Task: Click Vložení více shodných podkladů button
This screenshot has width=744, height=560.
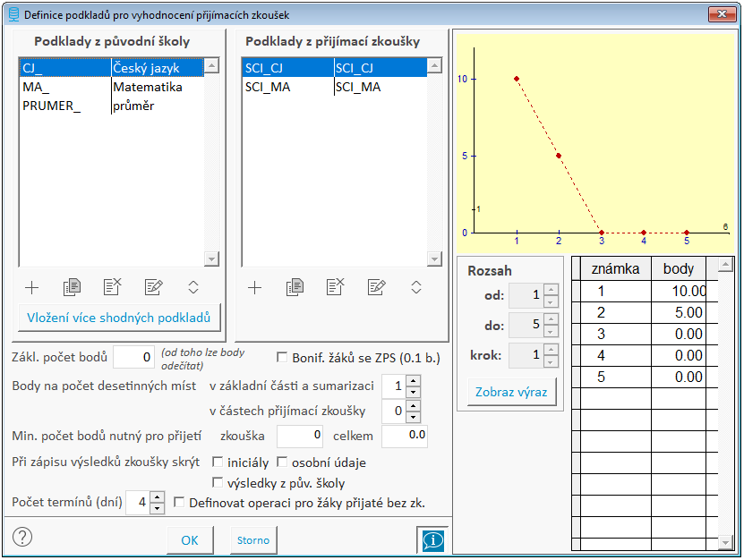Action: (119, 318)
